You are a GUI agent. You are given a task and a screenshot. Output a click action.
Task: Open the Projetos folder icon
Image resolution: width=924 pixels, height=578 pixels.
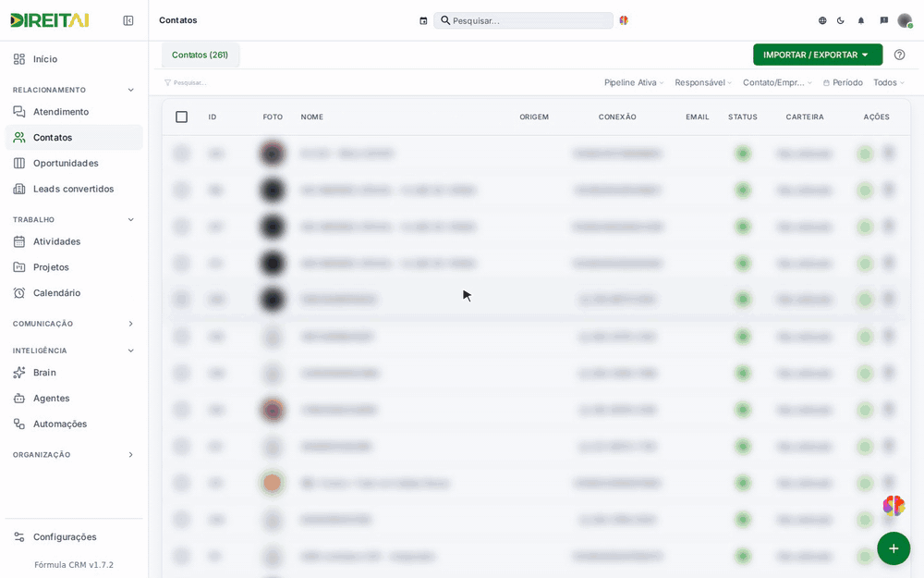(19, 267)
